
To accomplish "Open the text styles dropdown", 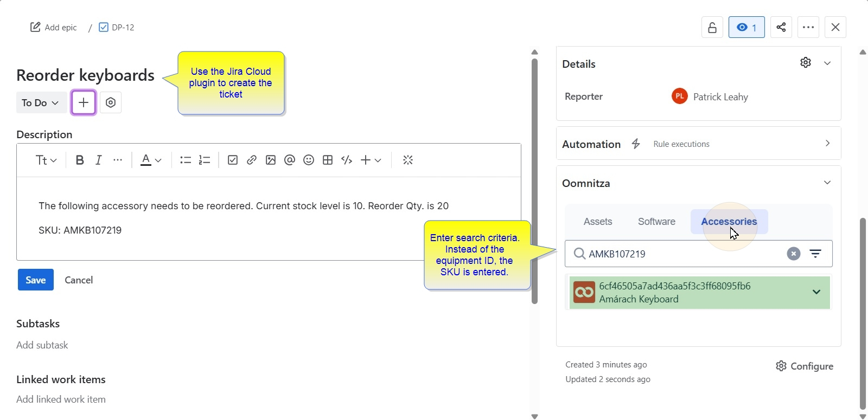I will (46, 160).
